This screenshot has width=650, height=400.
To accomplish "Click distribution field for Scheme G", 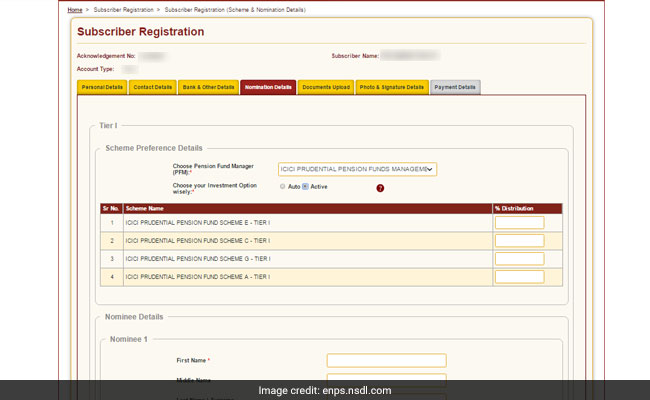I will [519, 259].
